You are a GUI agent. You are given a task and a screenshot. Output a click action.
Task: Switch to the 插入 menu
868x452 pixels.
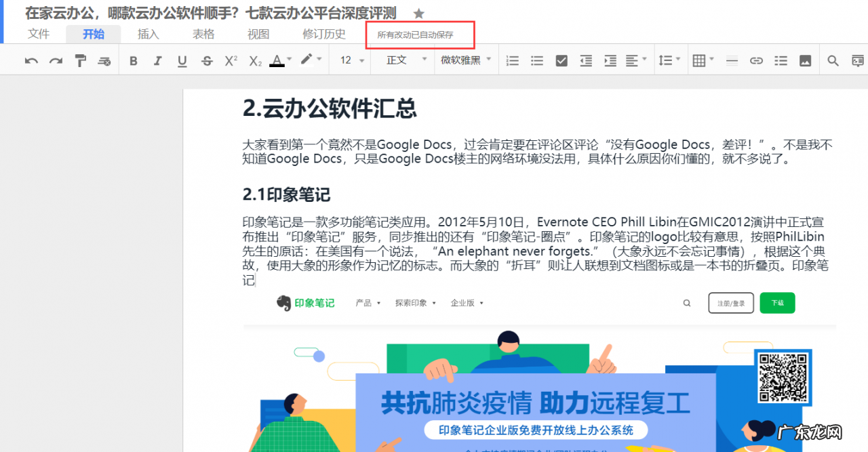(x=148, y=33)
